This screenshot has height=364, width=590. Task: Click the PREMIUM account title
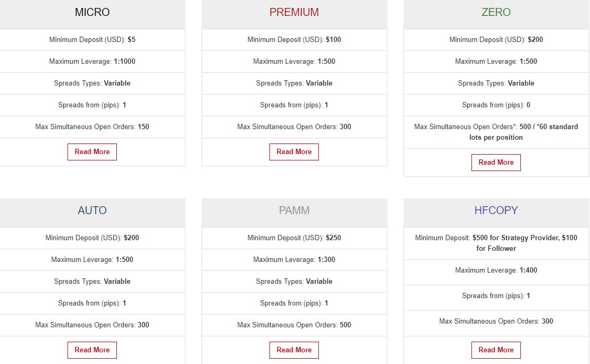coord(294,12)
